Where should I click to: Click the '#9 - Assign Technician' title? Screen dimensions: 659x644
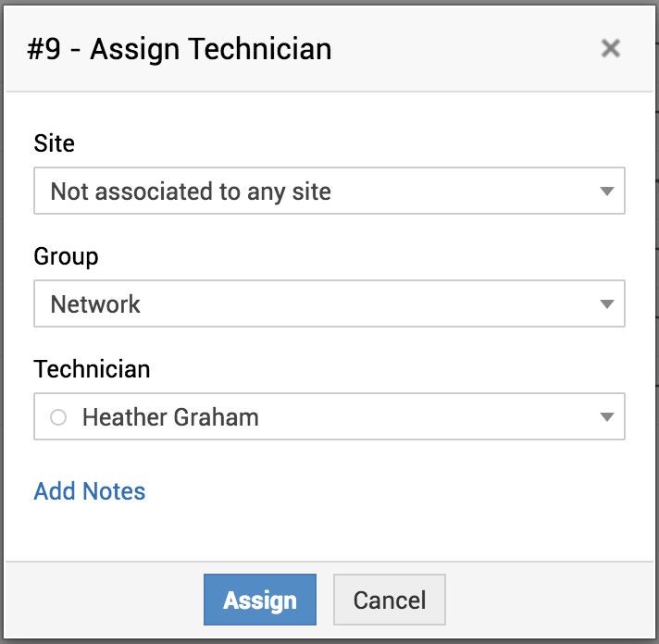click(x=180, y=48)
